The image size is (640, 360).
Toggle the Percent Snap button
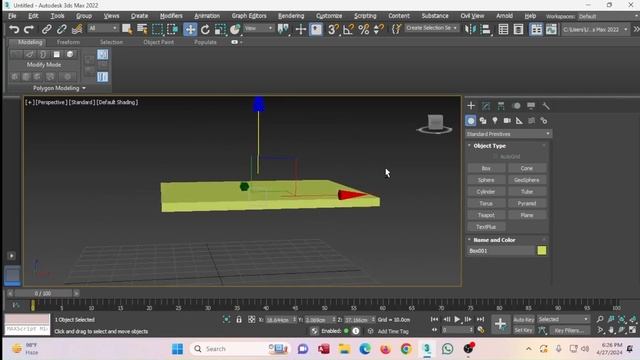pyautogui.click(x=364, y=29)
